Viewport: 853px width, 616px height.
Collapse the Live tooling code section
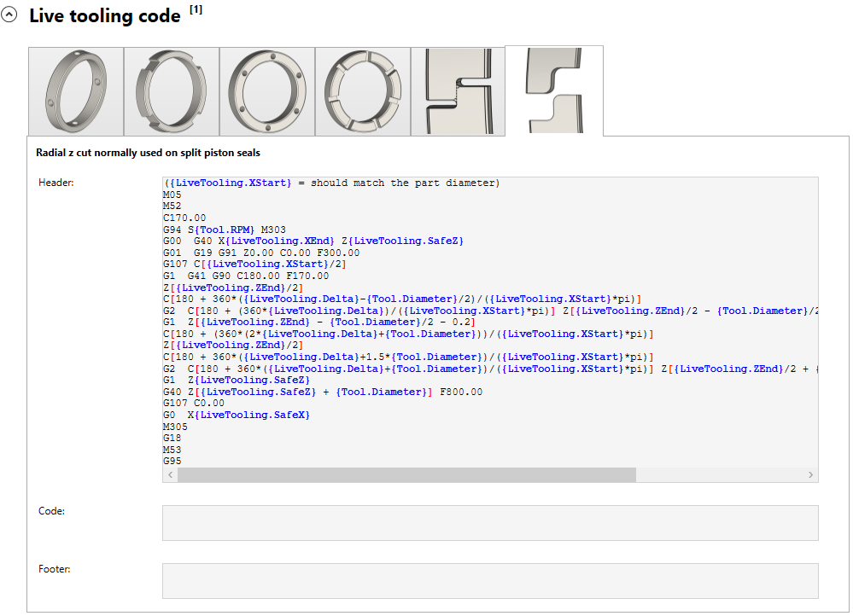[10, 16]
